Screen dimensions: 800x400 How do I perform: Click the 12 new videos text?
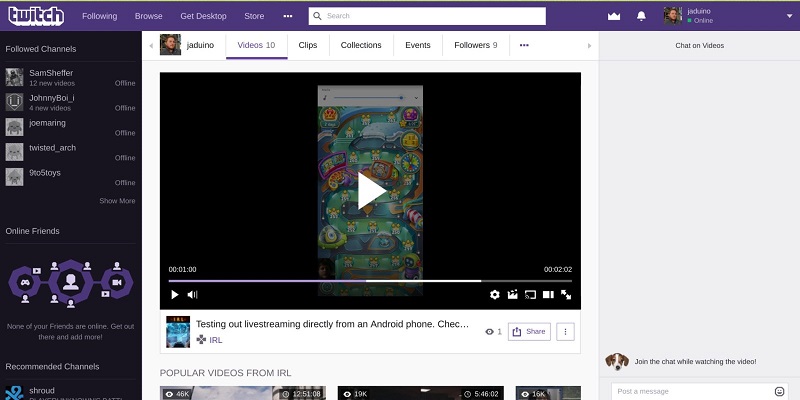(52, 83)
